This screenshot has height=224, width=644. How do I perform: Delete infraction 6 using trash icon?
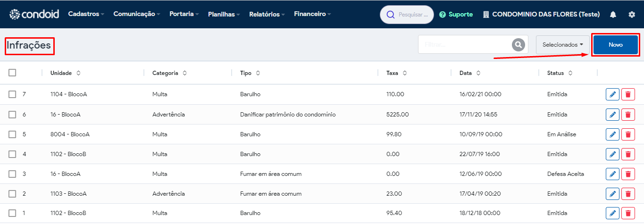click(628, 114)
